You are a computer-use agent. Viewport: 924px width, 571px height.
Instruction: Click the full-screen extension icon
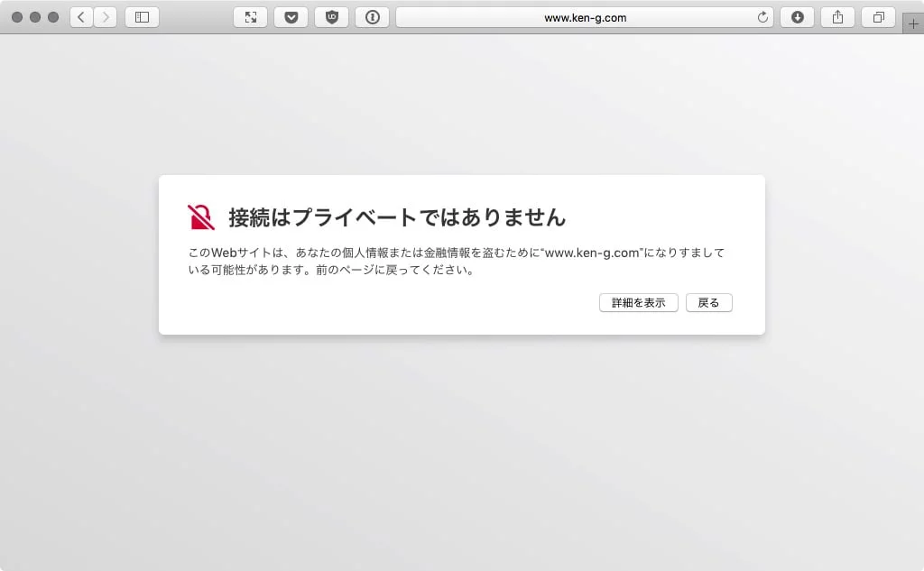[250, 16]
